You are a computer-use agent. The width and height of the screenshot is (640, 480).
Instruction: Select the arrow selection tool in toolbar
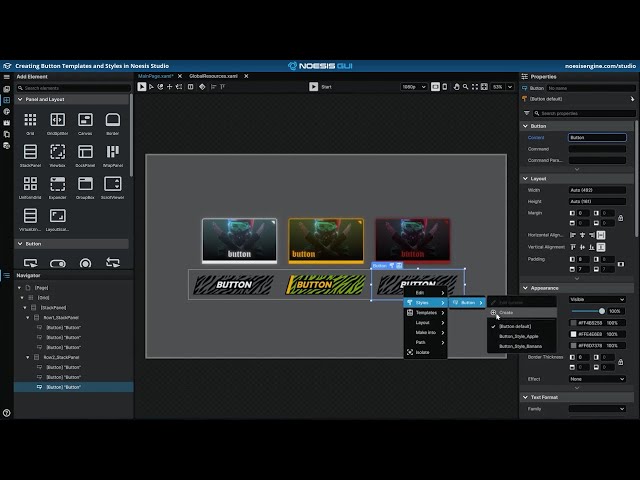pyautogui.click(x=142, y=87)
